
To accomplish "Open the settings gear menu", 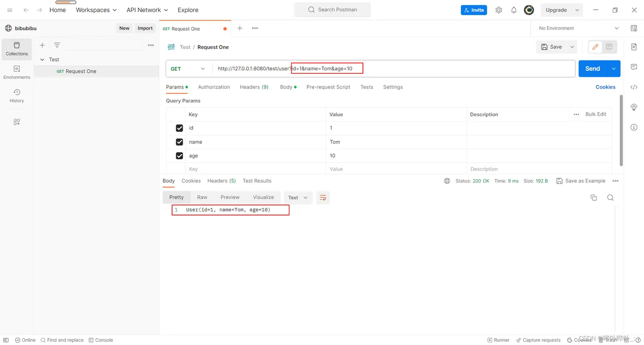I will point(499,10).
